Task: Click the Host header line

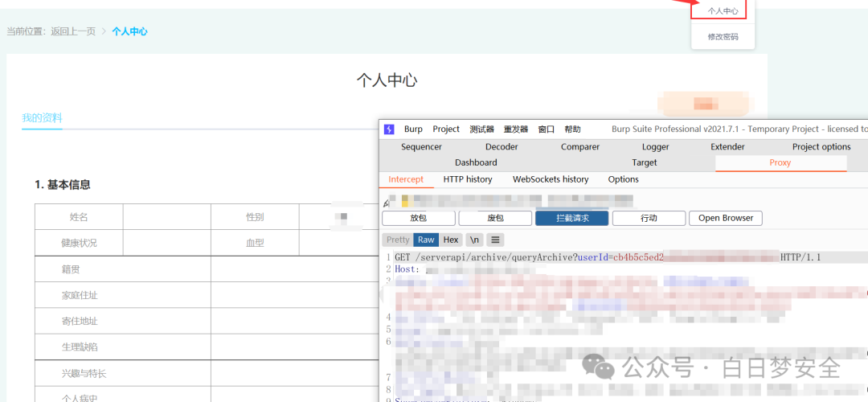Action: [x=465, y=269]
